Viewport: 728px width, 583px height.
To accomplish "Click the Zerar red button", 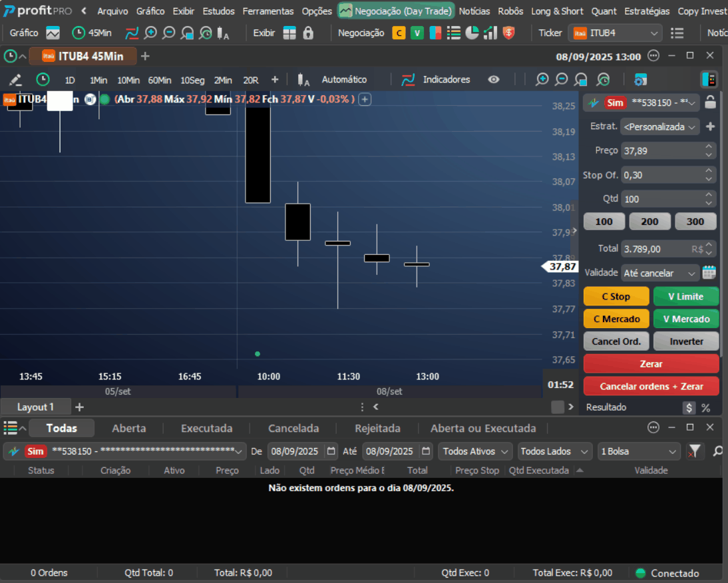I will 651,364.
